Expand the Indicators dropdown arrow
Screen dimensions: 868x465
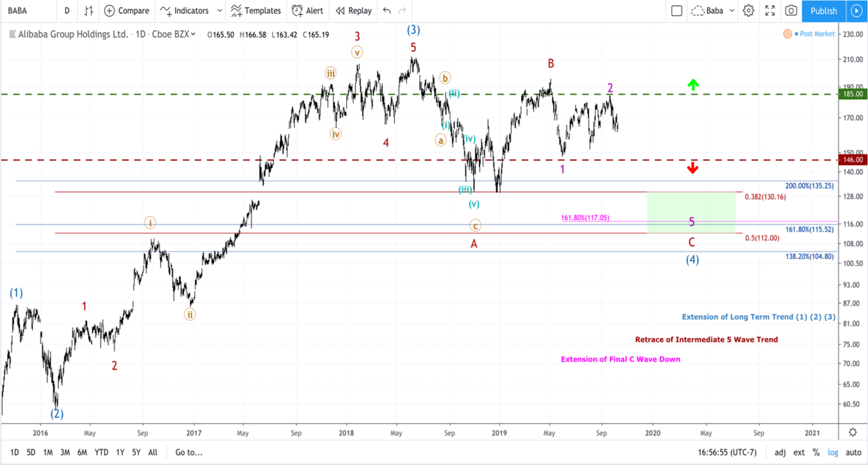(220, 11)
